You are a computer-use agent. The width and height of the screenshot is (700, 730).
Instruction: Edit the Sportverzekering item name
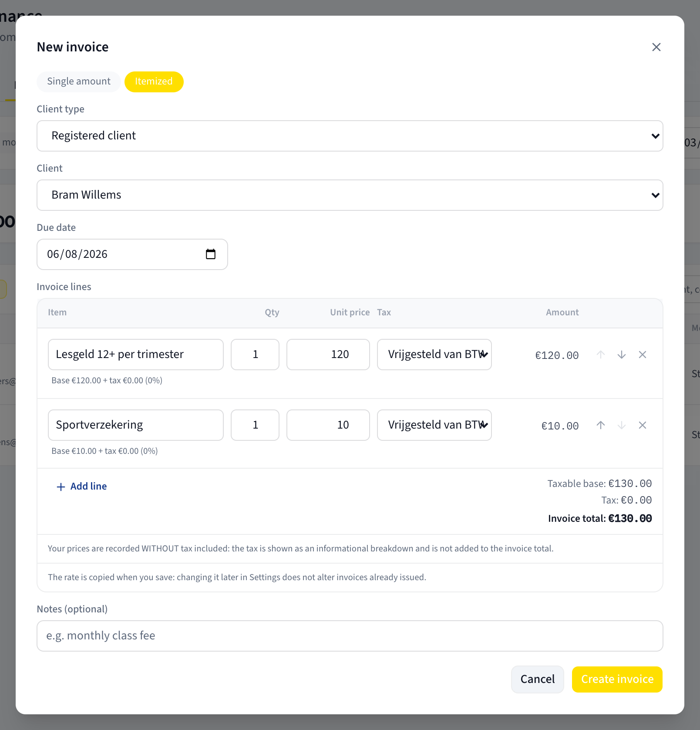136,425
